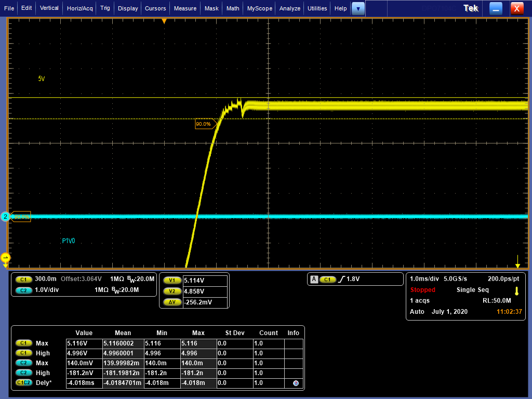Open the File menu
Image resolution: width=532 pixels, height=399 pixels.
click(x=9, y=8)
